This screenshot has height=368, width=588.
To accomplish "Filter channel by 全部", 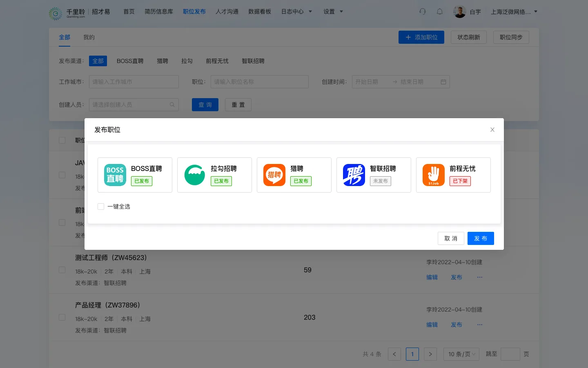I will [98, 61].
